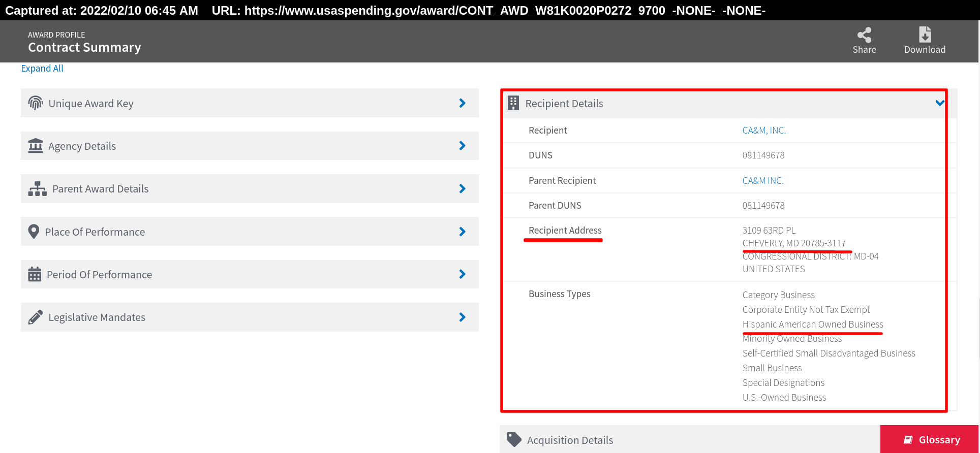
Task: Click the Period Of Performance calendar icon
Action: (x=35, y=274)
